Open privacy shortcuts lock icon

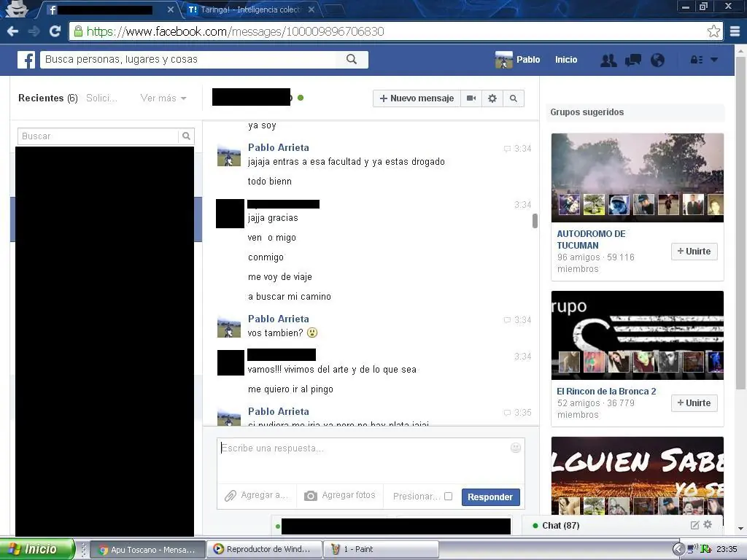pos(697,60)
